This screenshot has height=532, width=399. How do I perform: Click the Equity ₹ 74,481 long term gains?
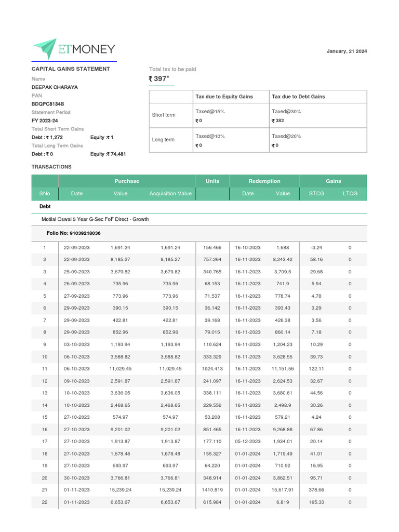click(x=108, y=154)
